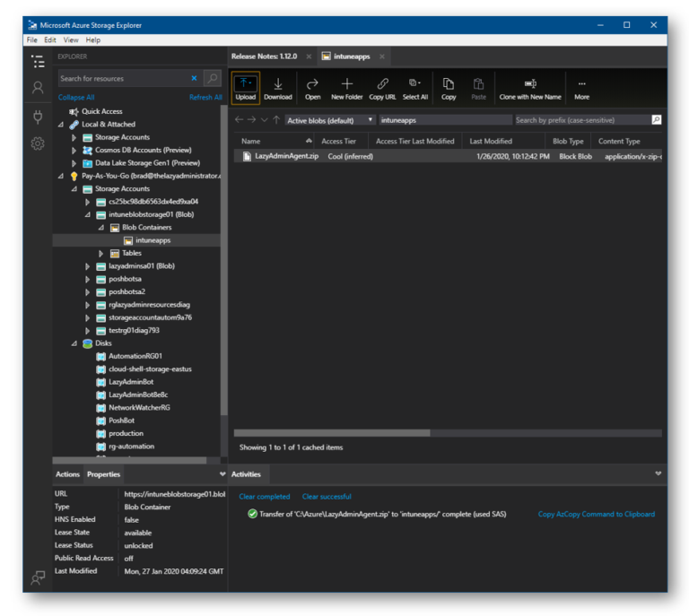Image resolution: width=689 pixels, height=616 pixels.
Task: Switch to the intuneapps tab
Action: [x=352, y=56]
